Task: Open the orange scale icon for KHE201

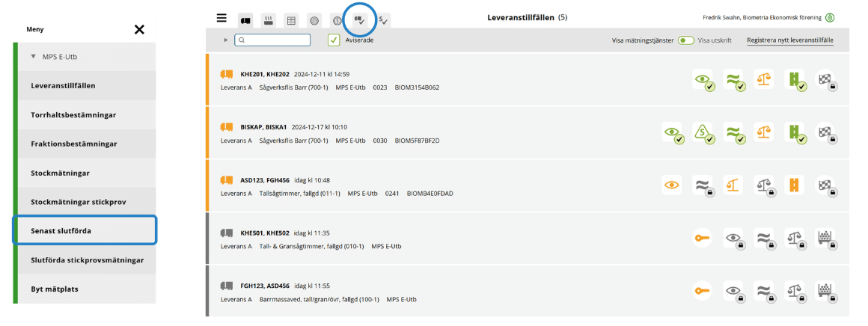Action: click(x=764, y=80)
